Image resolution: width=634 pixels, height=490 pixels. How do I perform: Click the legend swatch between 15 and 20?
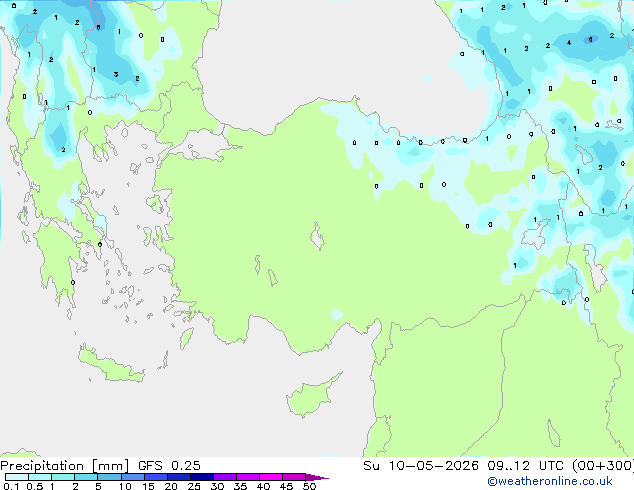156,477
